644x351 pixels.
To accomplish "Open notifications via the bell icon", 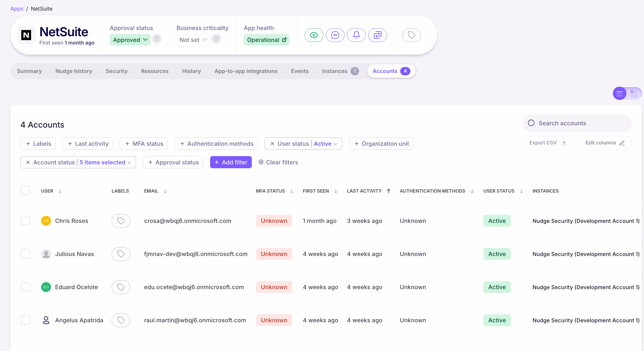I will tap(356, 35).
